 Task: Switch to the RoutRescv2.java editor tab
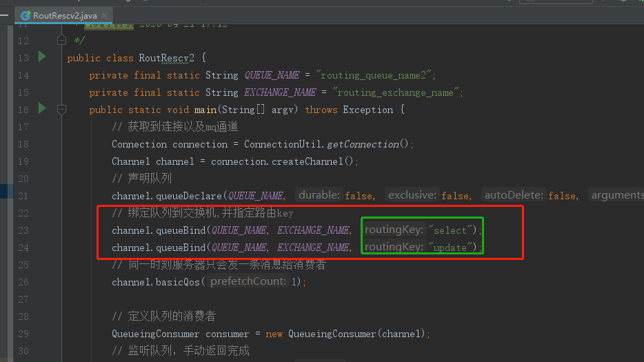point(65,16)
